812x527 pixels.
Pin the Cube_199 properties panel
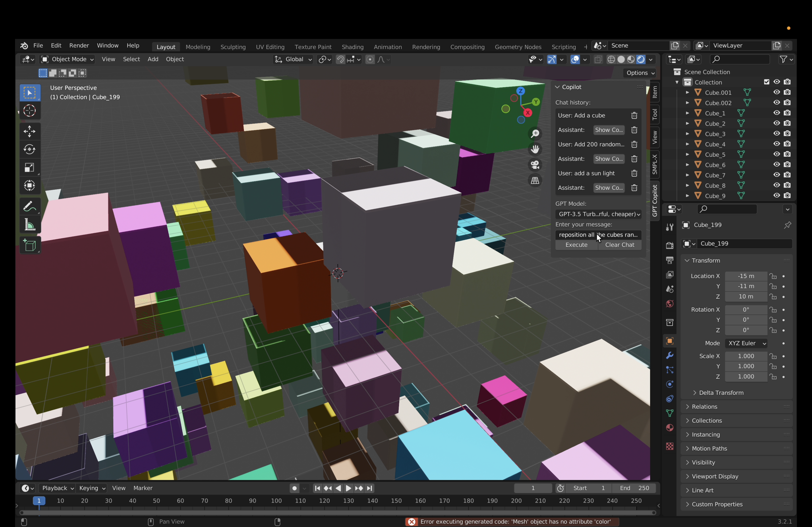tap(788, 225)
